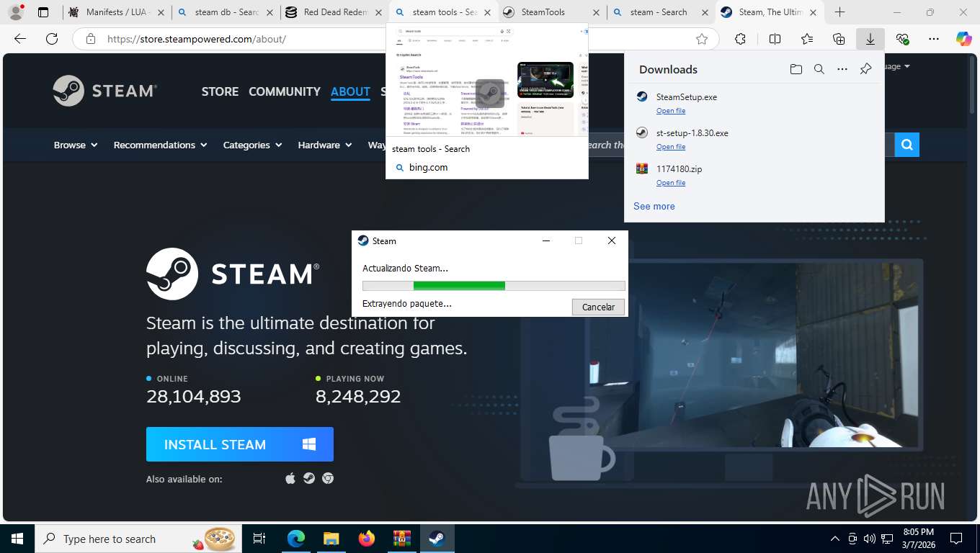This screenshot has height=553, width=980.
Task: Click the volume speaker tray icon
Action: coord(869,539)
